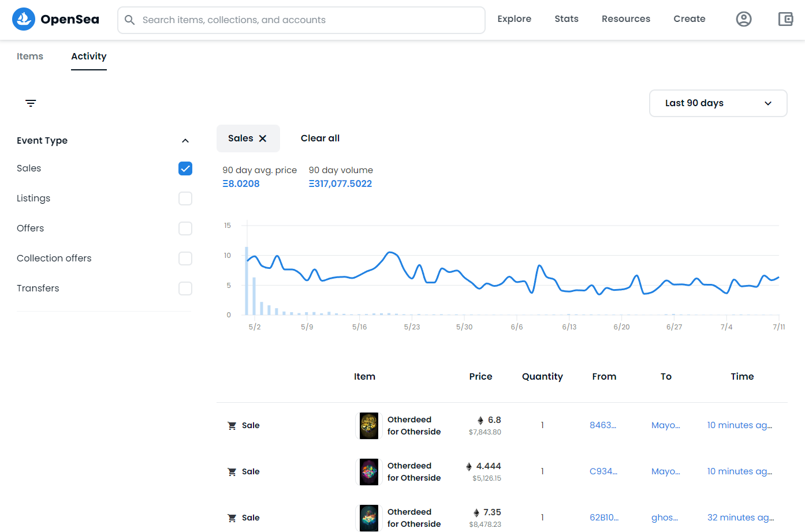Focus the search items input field

[x=301, y=20]
